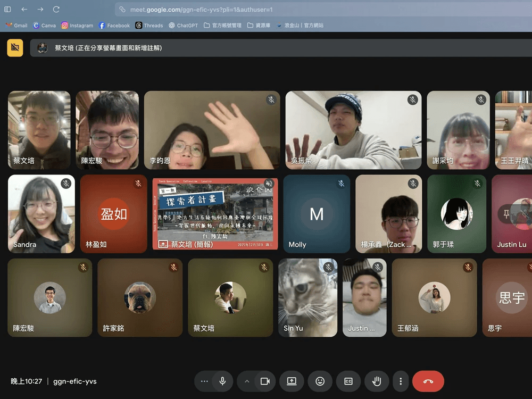Click the muted mic icon on 許家銘's tile
This screenshot has width=532, height=399.
174,268
